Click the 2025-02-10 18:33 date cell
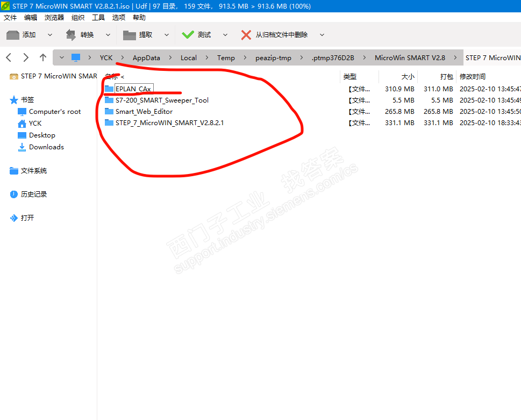521x420 pixels. pos(490,123)
